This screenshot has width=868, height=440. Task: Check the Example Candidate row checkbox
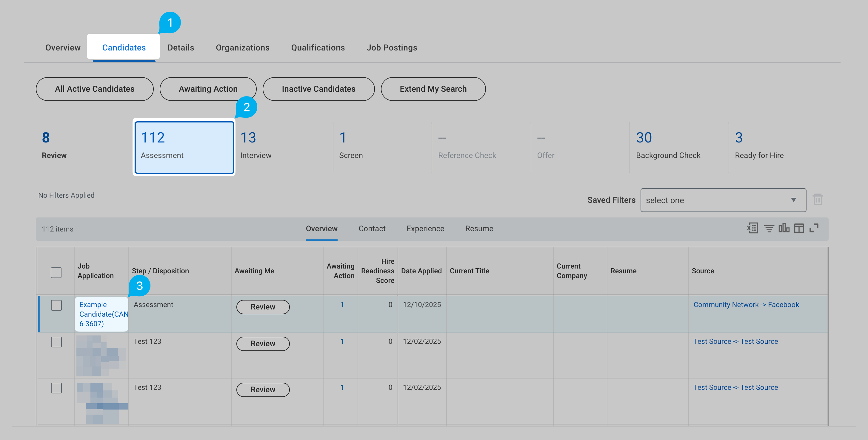[56, 305]
